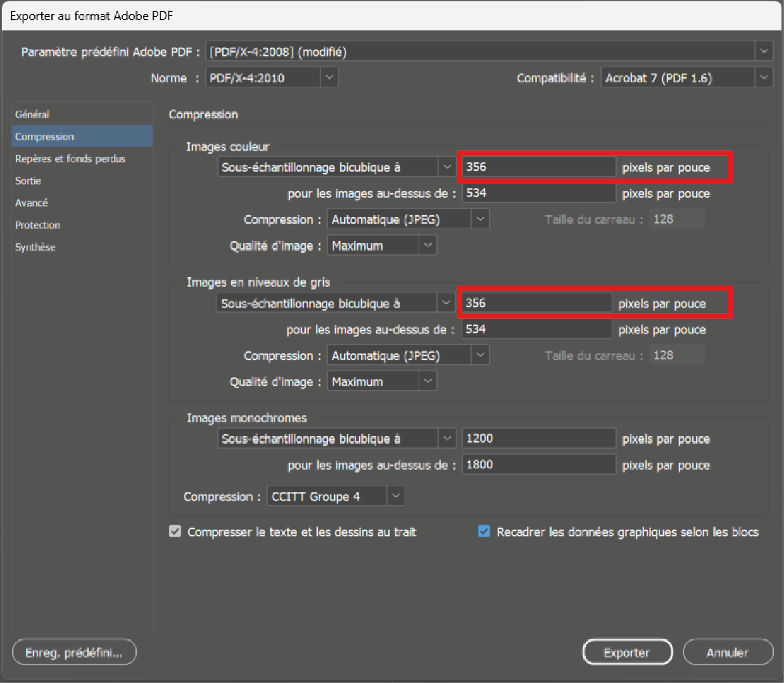The height and width of the screenshot is (683, 784).
Task: Open color images Compression Automatique (JPEG) dropdown
Action: pyautogui.click(x=408, y=220)
